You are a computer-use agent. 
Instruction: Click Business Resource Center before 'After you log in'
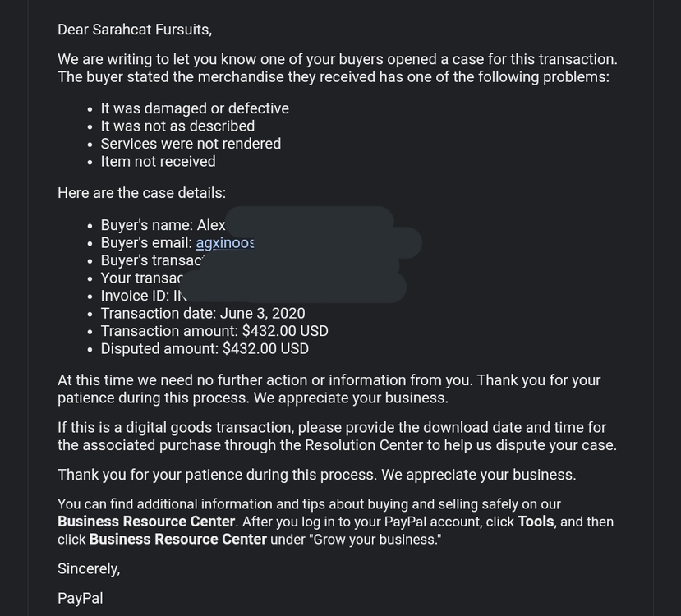click(x=146, y=522)
